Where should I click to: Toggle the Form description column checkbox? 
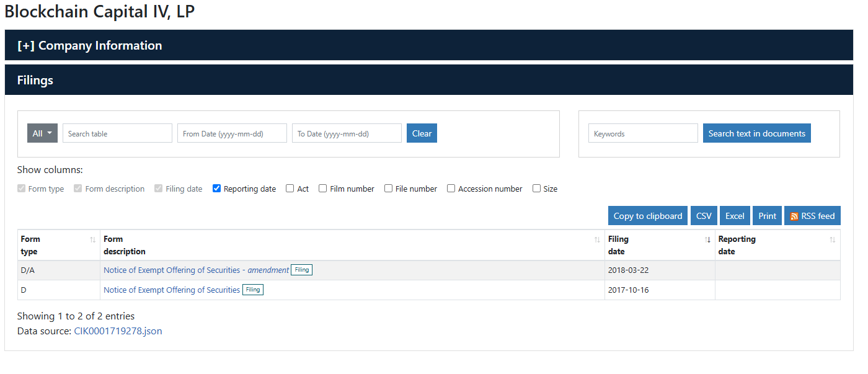(77, 189)
